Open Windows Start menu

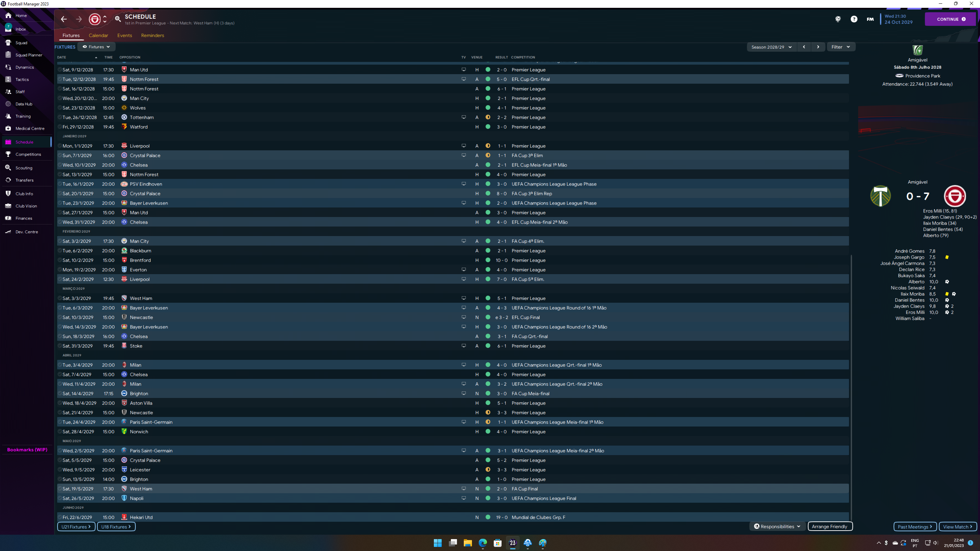[x=438, y=542]
